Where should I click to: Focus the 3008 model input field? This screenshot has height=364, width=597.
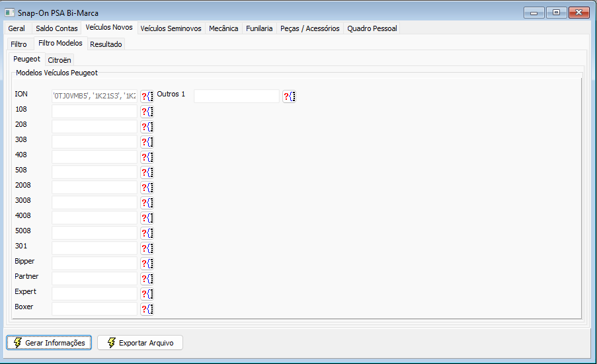(95, 203)
